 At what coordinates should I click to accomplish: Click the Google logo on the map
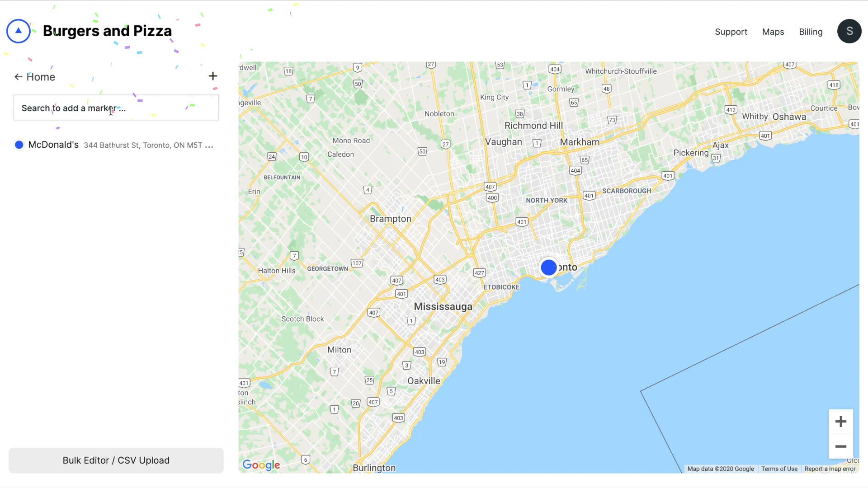click(x=261, y=465)
